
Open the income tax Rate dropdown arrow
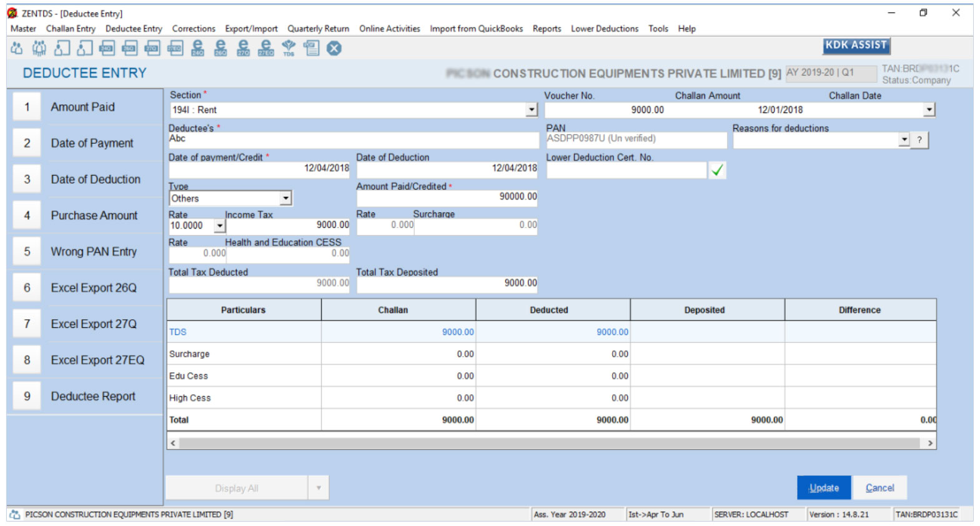coord(219,226)
